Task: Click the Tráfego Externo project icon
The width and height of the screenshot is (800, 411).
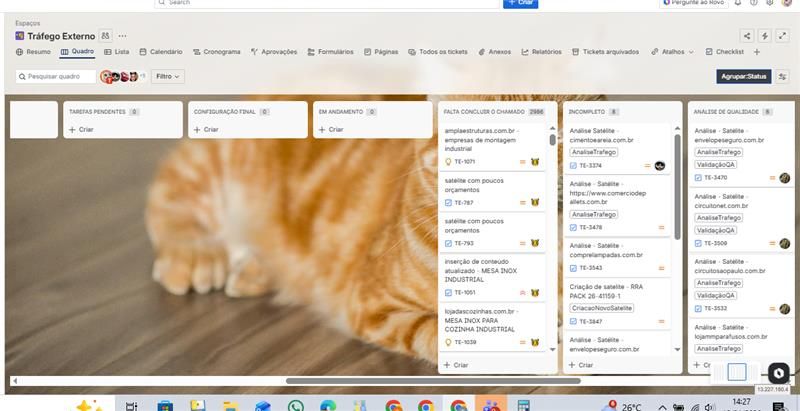Action: pos(19,36)
